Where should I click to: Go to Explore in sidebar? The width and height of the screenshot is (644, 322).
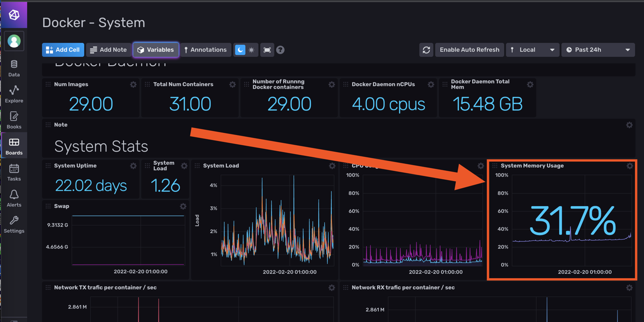[x=14, y=94]
